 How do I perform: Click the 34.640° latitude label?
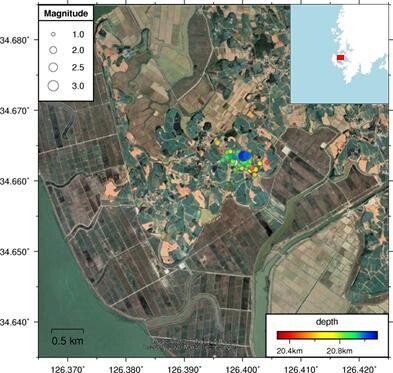(15, 322)
